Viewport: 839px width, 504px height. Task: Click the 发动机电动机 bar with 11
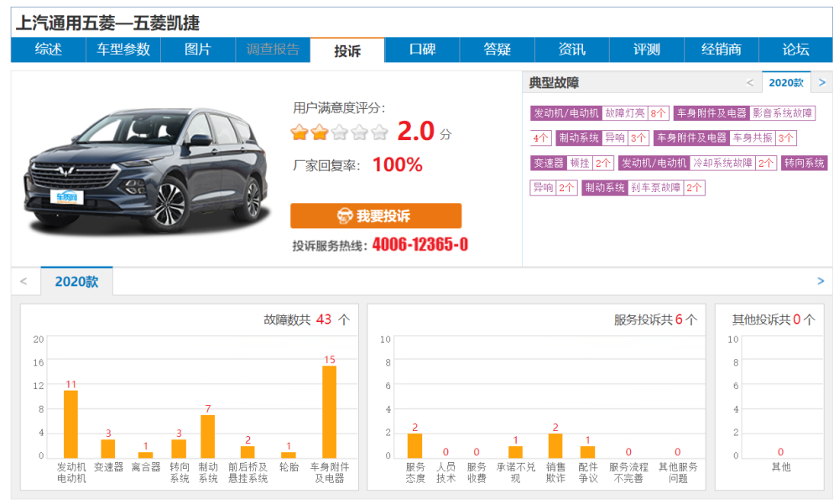pos(70,423)
